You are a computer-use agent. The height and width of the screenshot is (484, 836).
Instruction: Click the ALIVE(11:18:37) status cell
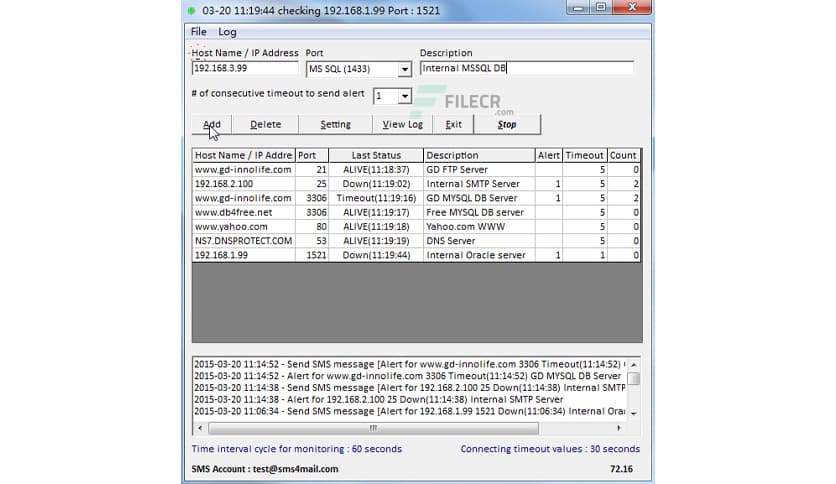tap(376, 170)
